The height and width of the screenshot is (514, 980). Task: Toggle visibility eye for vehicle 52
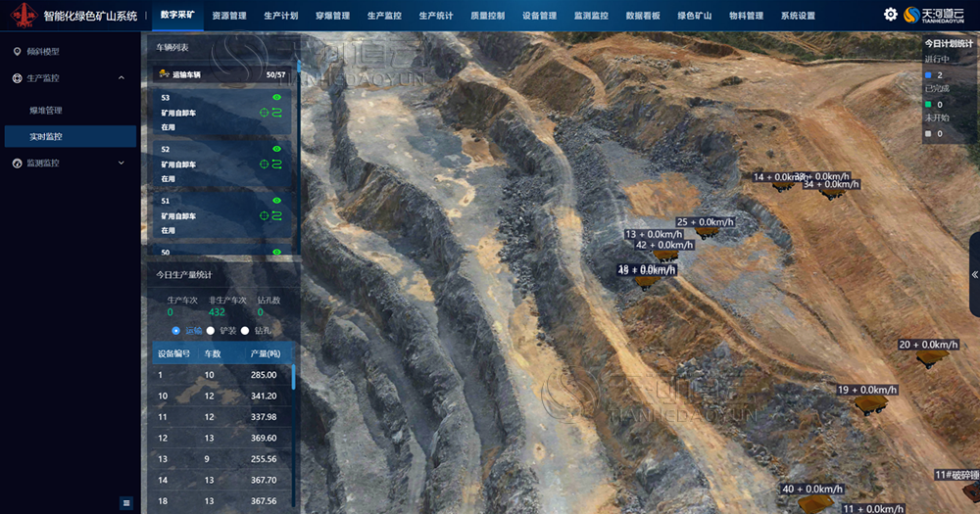(x=277, y=149)
